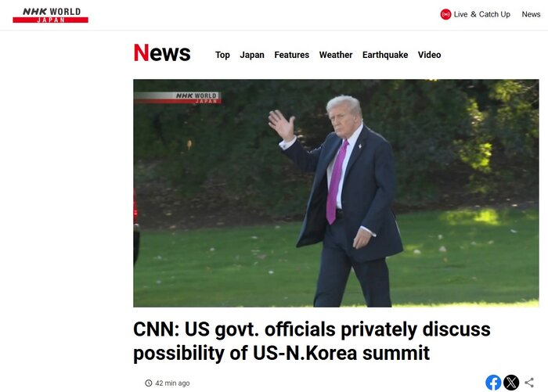Screen dimensions: 548x392
Task: Click the US-N.Korea summit headline
Action: (312, 340)
